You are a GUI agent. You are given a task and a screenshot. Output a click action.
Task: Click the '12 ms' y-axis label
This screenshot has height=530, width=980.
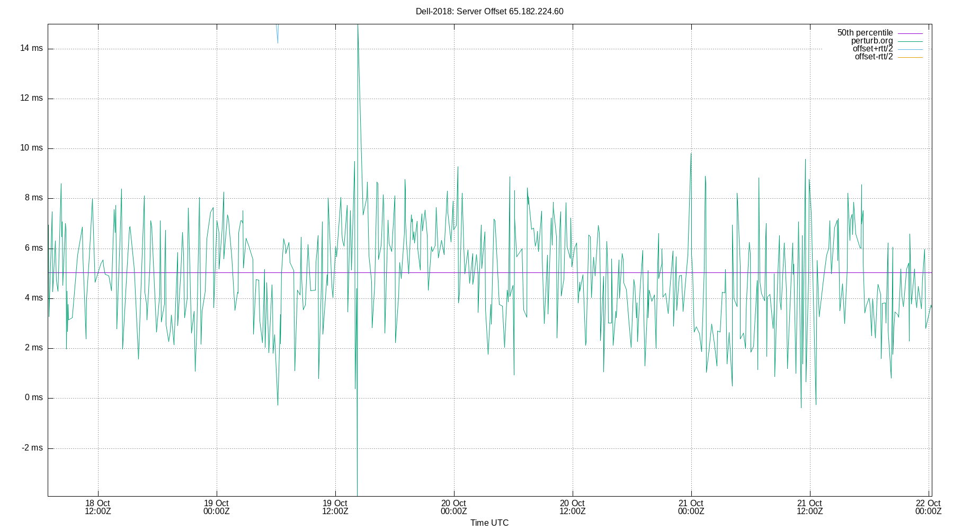tap(31, 98)
